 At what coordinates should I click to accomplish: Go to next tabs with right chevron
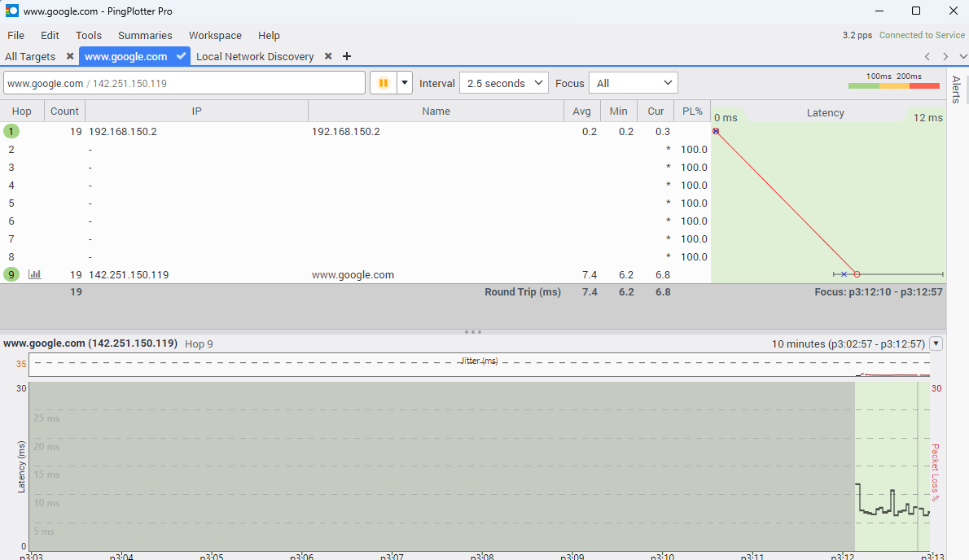point(945,56)
